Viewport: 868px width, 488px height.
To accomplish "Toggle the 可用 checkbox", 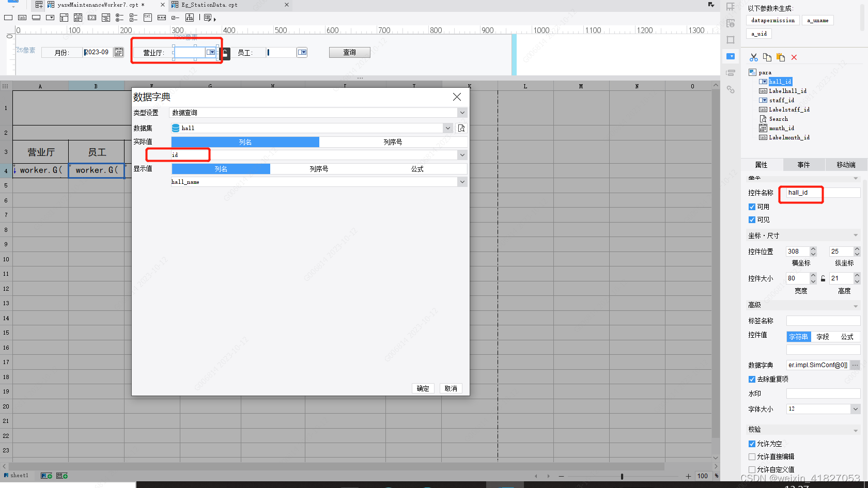I will (x=752, y=207).
